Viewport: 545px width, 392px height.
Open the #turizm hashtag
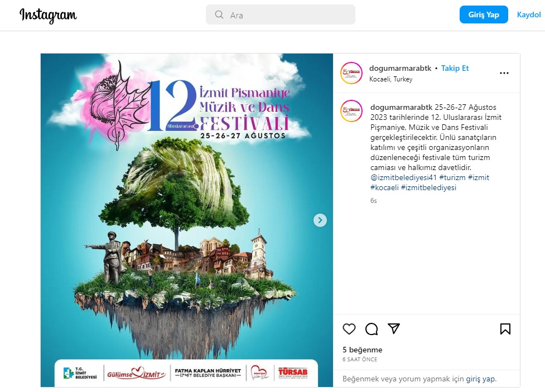(x=452, y=177)
